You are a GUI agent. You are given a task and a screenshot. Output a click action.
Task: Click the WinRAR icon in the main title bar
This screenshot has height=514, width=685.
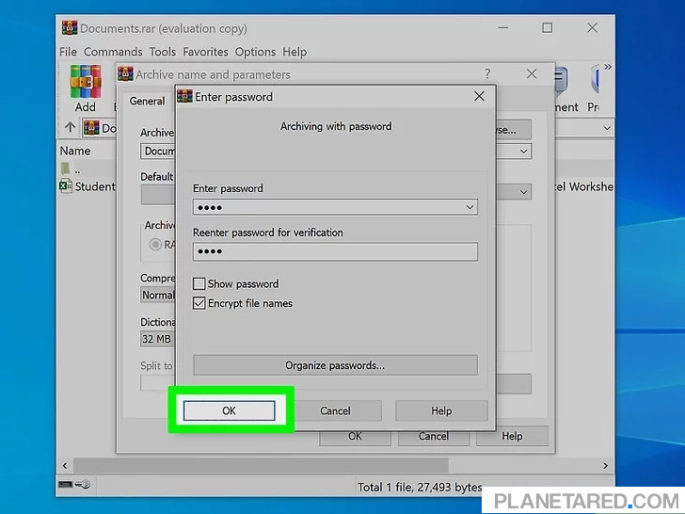(x=69, y=28)
